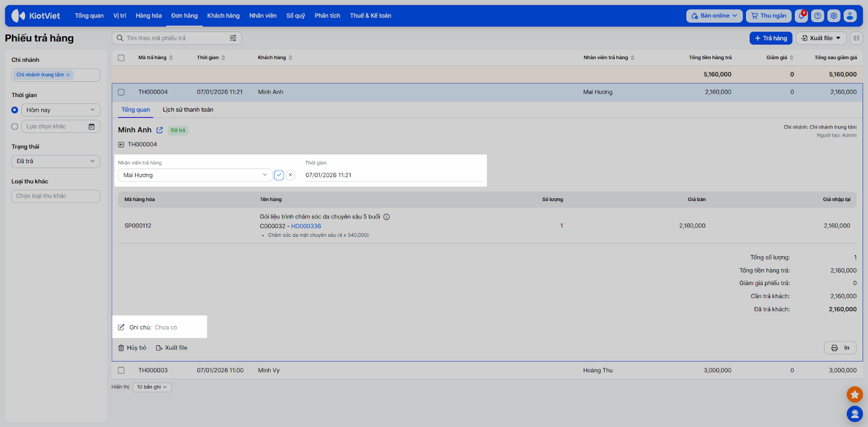
Task: Select the Lựa chọn khác radio button
Action: coord(15,126)
